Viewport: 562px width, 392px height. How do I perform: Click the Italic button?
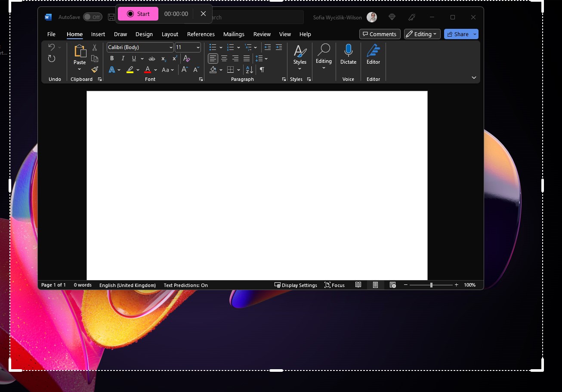pos(123,59)
